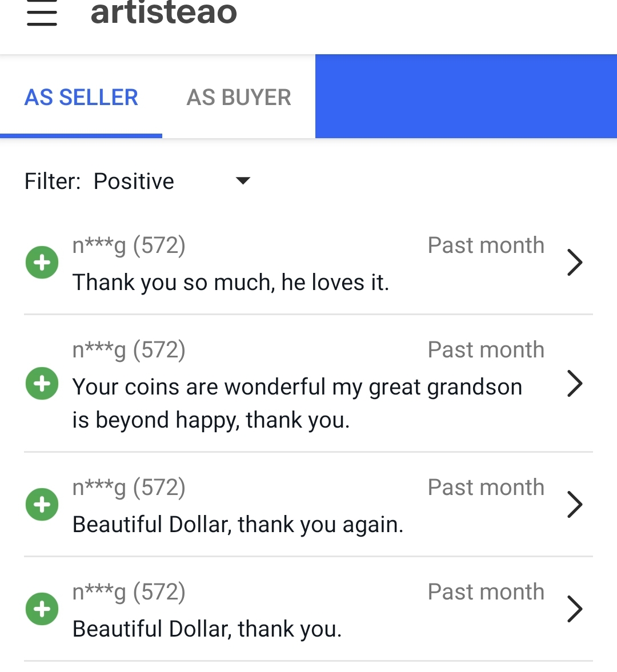The image size is (617, 672).
Task: Click green plus icon beside 'thank you again'
Action: coord(42,505)
